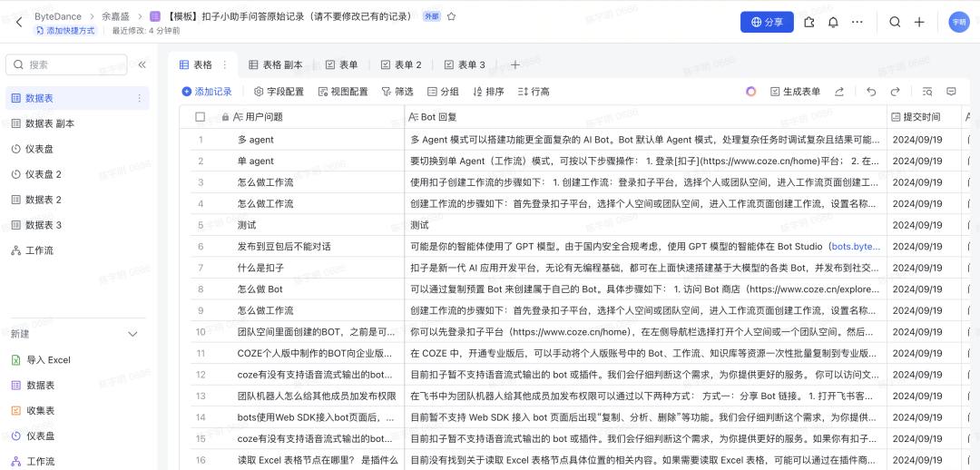
Task: Open the notifications bell
Action: [833, 22]
